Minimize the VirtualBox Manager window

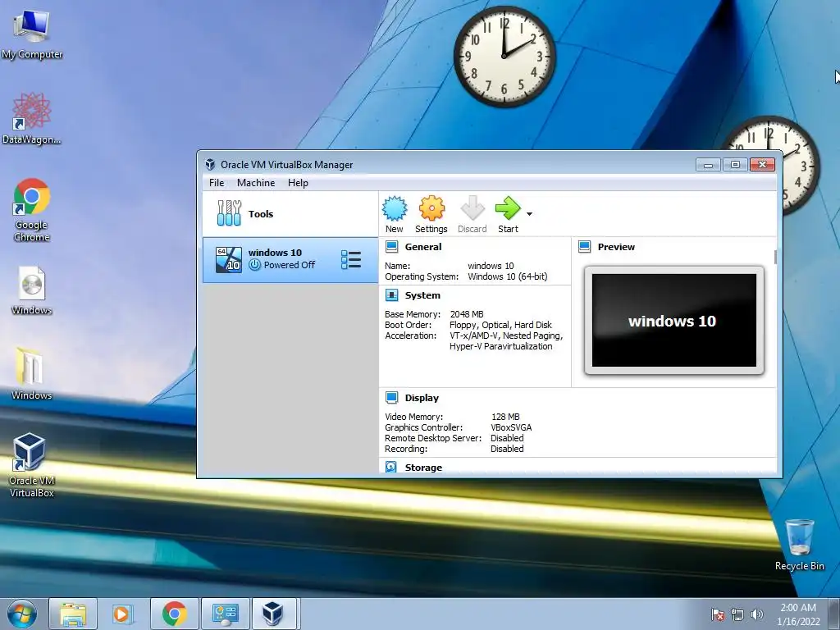point(708,164)
